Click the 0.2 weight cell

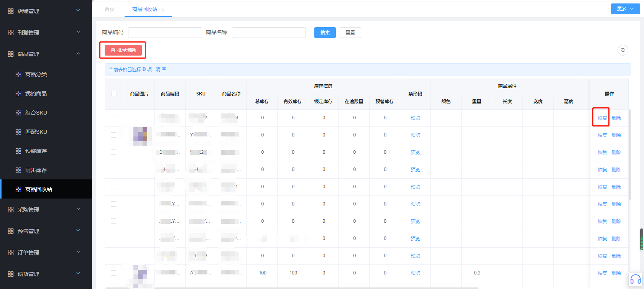[x=477, y=273]
